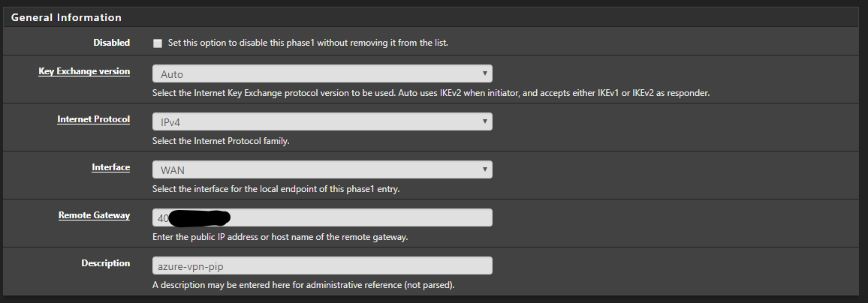Viewport: 868px width, 303px height.
Task: Click the Disabled field label
Action: click(111, 43)
